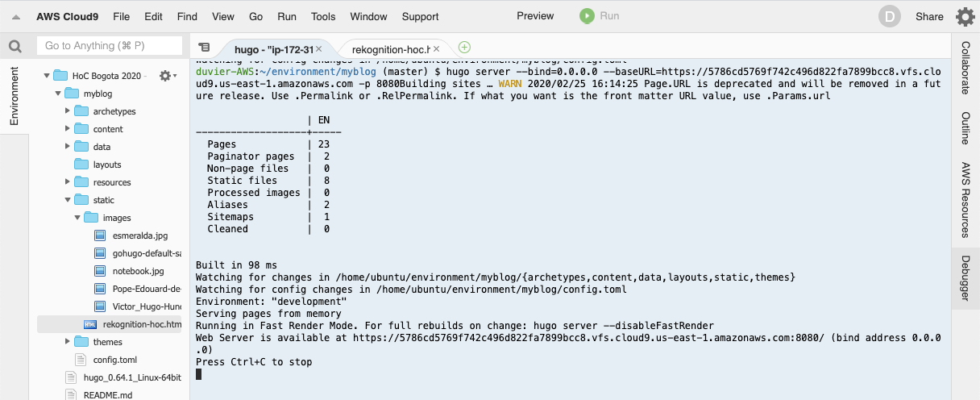Expand the content folder
980x400 pixels.
click(x=69, y=129)
